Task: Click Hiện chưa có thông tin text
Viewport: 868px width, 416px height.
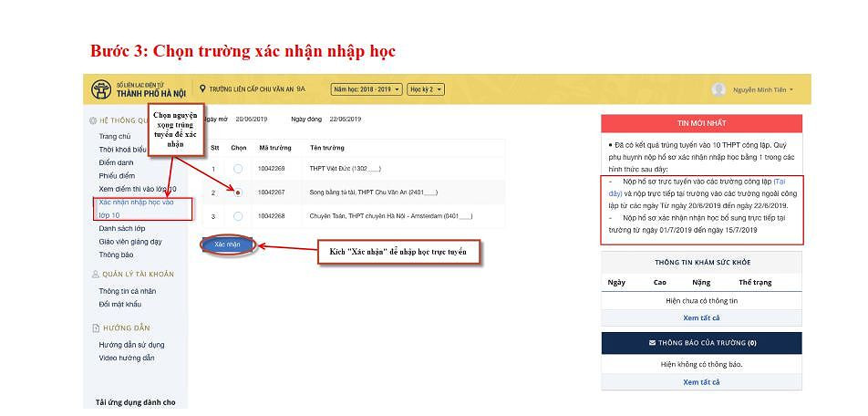Action: [x=701, y=301]
